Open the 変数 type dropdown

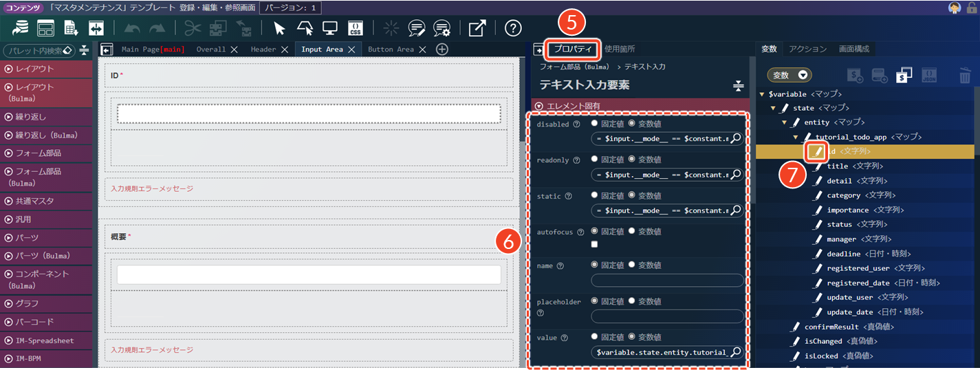[x=789, y=76]
